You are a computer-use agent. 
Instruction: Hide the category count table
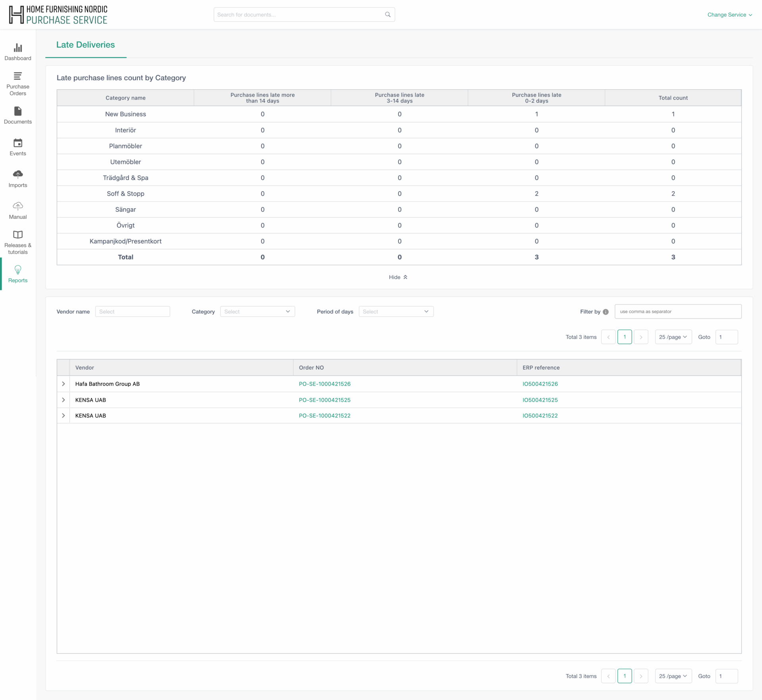coord(398,277)
